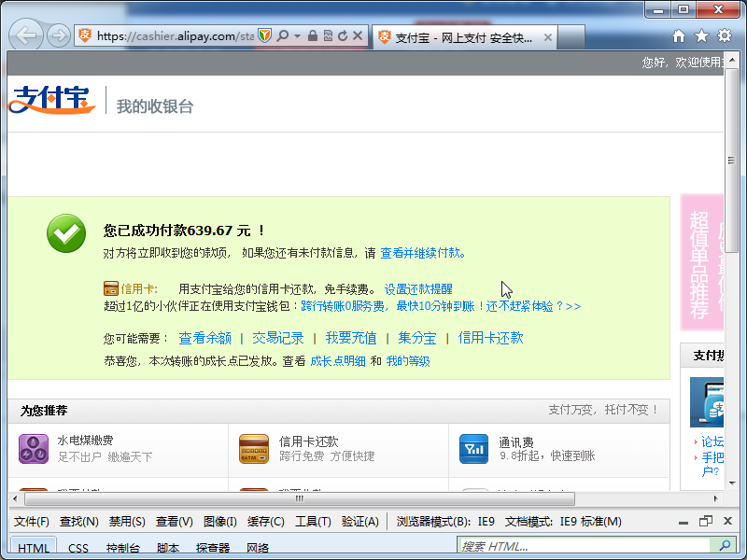Open the 信用卡还款 recommended service title
Image resolution: width=747 pixels, height=560 pixels.
tap(309, 441)
